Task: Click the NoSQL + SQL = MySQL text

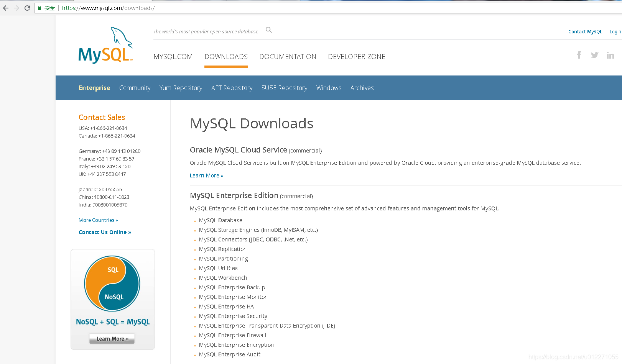Action: click(x=113, y=322)
